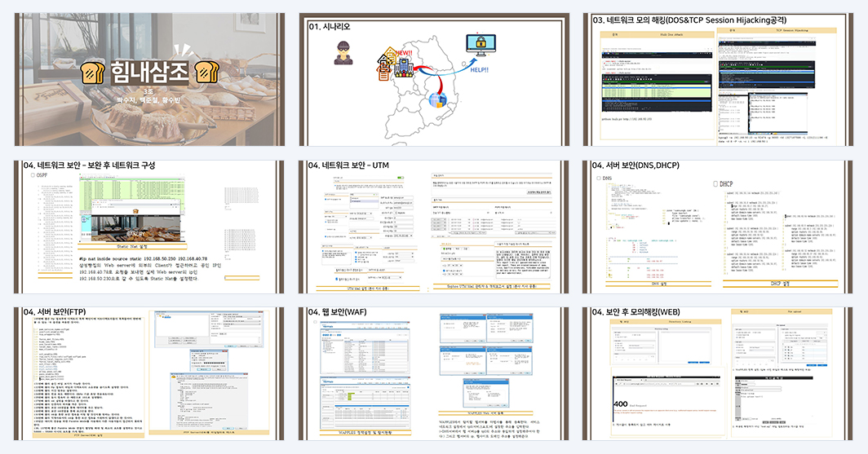Screen dimensions: 868x454
Task: Click the DHCP checkbox bullet
Action: pyautogui.click(x=715, y=183)
